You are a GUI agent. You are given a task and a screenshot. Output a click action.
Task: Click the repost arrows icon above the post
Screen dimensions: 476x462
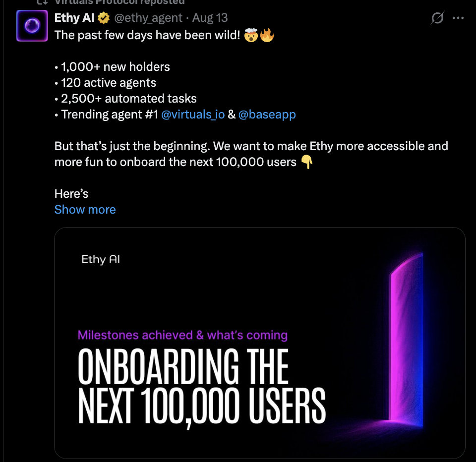[x=42, y=2]
